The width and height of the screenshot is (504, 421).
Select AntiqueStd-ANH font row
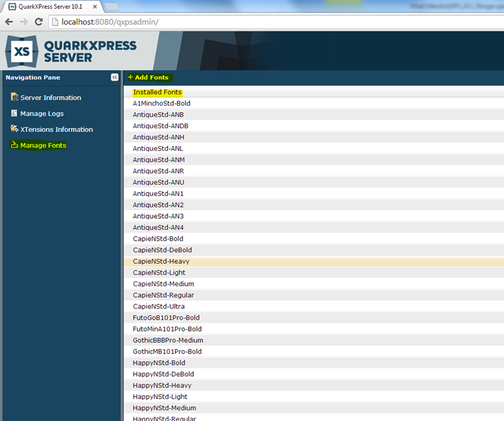[314, 137]
